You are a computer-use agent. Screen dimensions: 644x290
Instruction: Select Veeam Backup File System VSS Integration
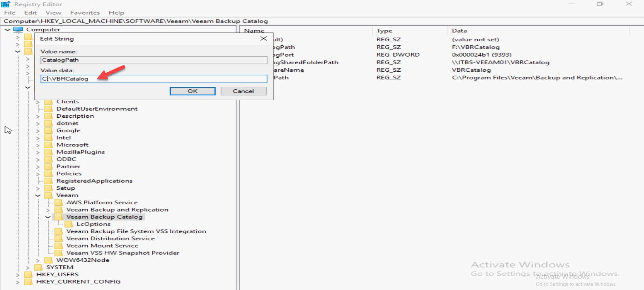point(136,231)
